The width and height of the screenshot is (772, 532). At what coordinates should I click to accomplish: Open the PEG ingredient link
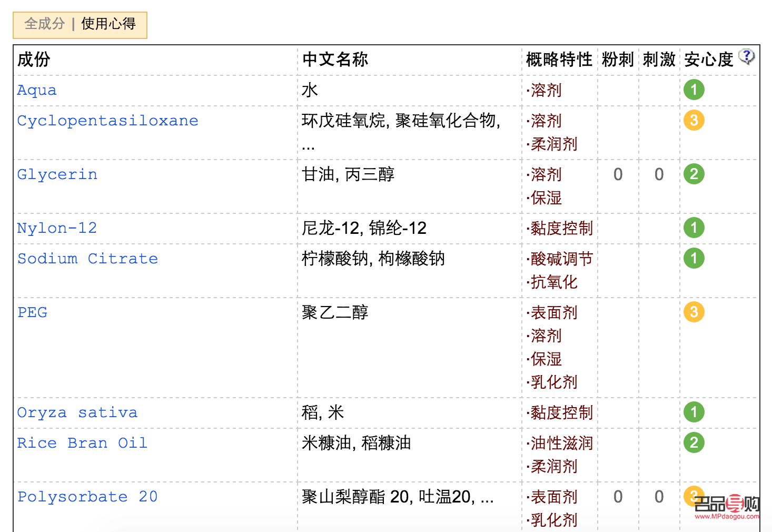pos(32,312)
